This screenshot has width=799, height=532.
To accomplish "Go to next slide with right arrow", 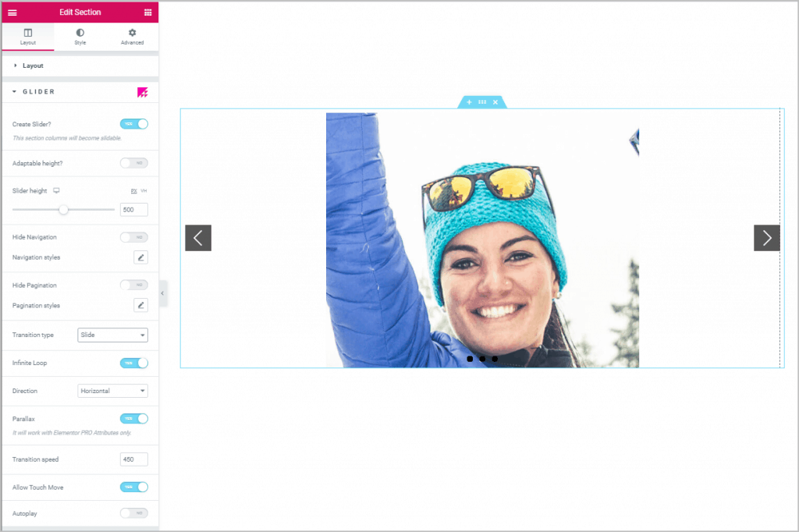I will (x=766, y=238).
